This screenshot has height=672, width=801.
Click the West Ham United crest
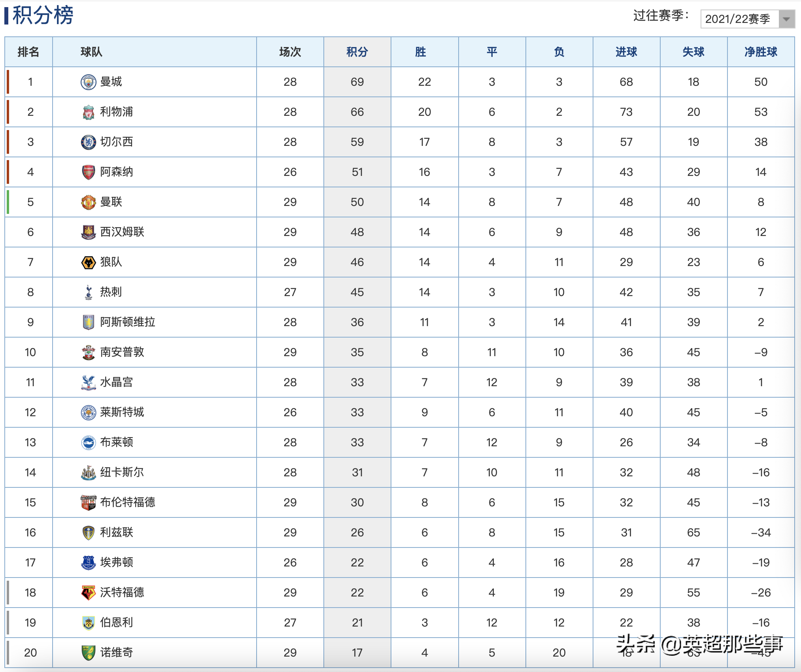(88, 232)
